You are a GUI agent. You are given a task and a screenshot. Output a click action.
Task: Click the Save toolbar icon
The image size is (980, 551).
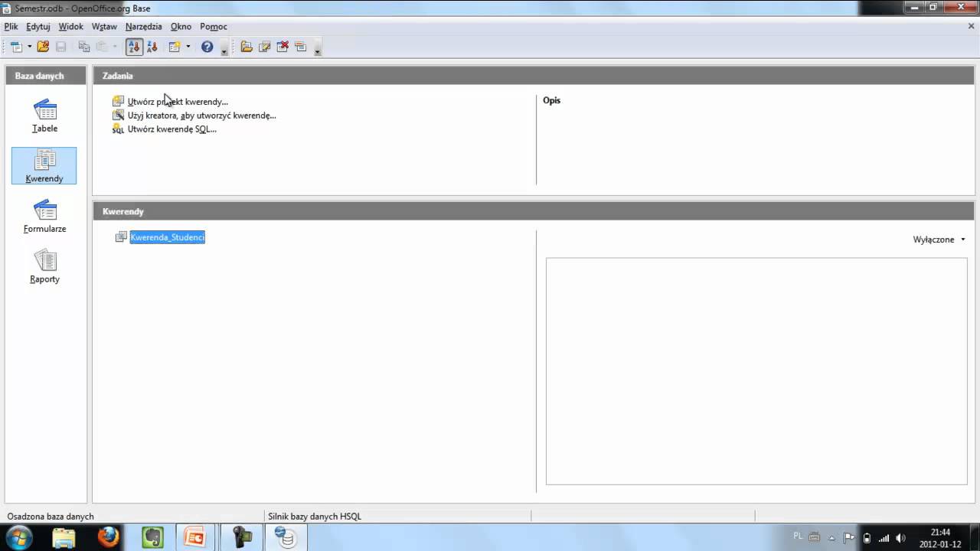pyautogui.click(x=60, y=47)
